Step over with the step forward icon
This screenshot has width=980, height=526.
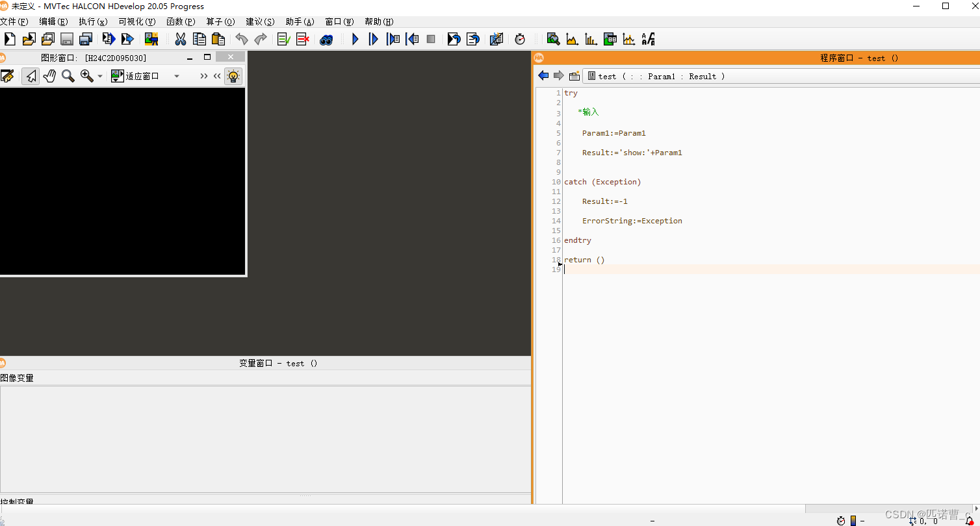point(393,39)
